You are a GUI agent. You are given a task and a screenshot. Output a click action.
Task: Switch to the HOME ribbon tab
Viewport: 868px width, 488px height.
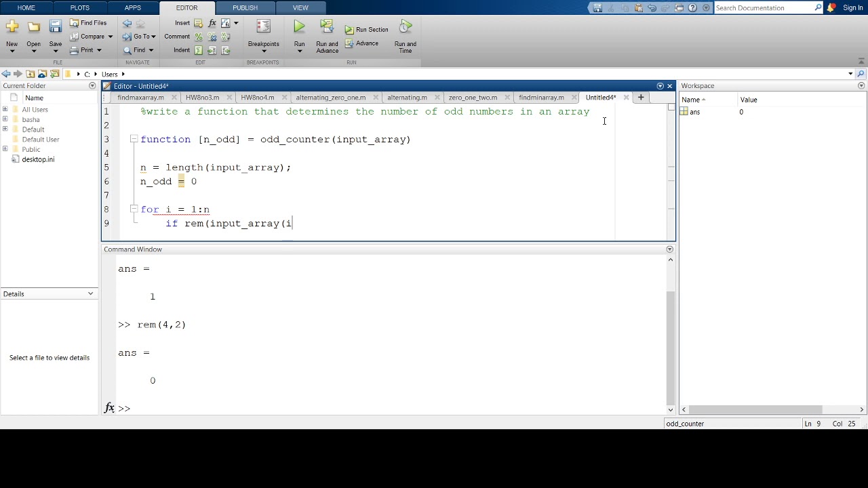click(x=26, y=7)
